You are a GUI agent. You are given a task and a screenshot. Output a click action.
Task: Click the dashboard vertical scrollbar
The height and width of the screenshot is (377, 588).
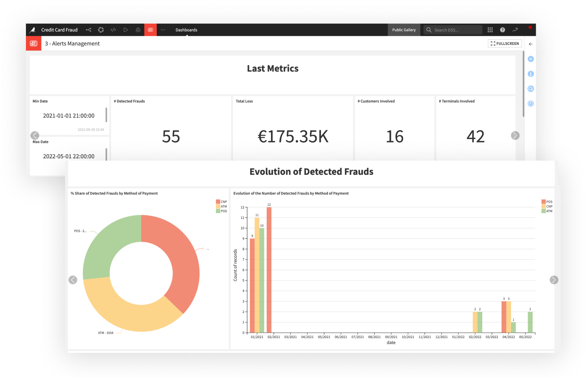point(524,84)
